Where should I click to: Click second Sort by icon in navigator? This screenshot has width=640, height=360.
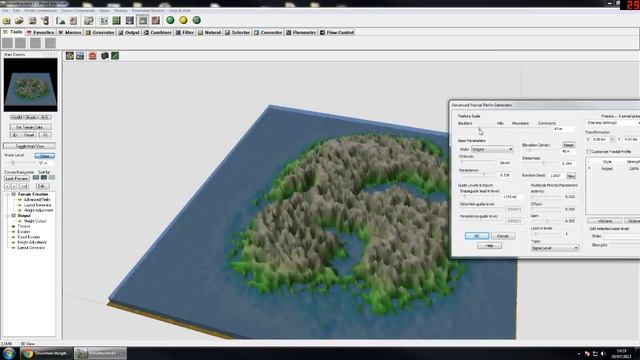pos(44,178)
